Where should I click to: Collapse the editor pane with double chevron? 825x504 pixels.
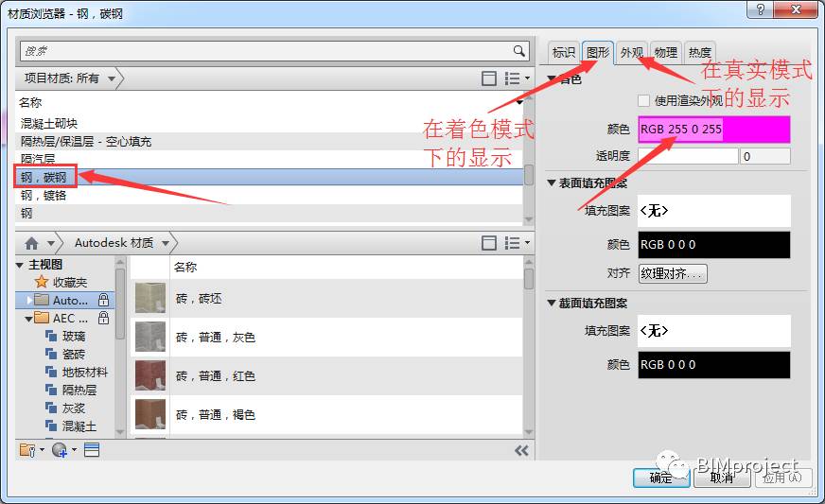click(x=521, y=450)
